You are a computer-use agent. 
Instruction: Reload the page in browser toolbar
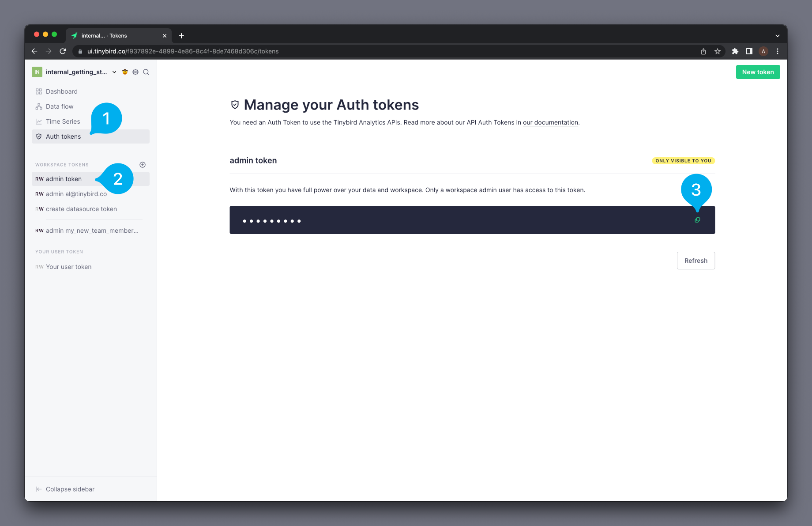click(63, 51)
